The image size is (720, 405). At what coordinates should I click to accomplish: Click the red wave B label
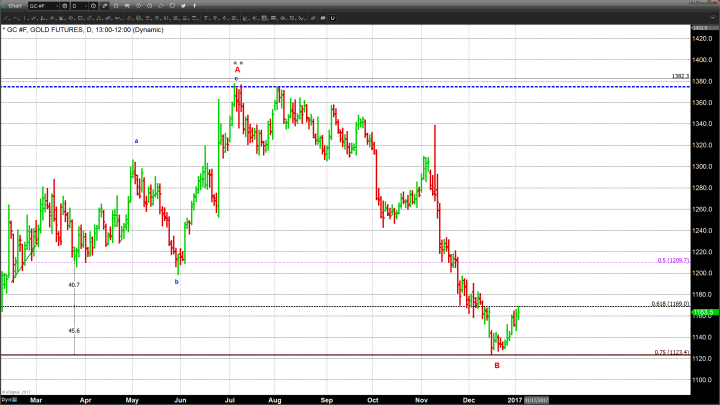[x=497, y=365]
